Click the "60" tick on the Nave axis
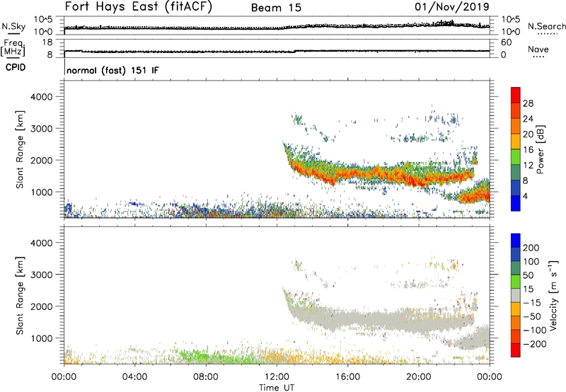Image resolution: width=566 pixels, height=392 pixels. 506,42
